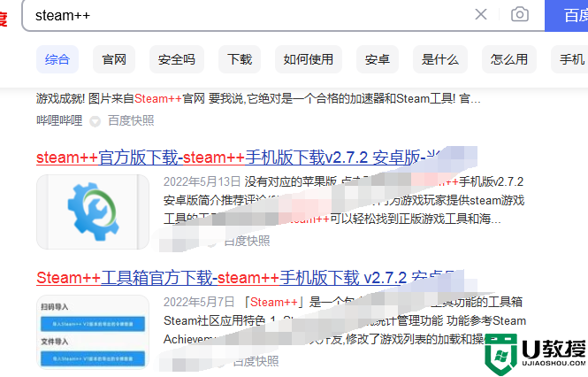Select the 综合 filter tab
Viewport: 588px width, 377px height.
[57, 59]
